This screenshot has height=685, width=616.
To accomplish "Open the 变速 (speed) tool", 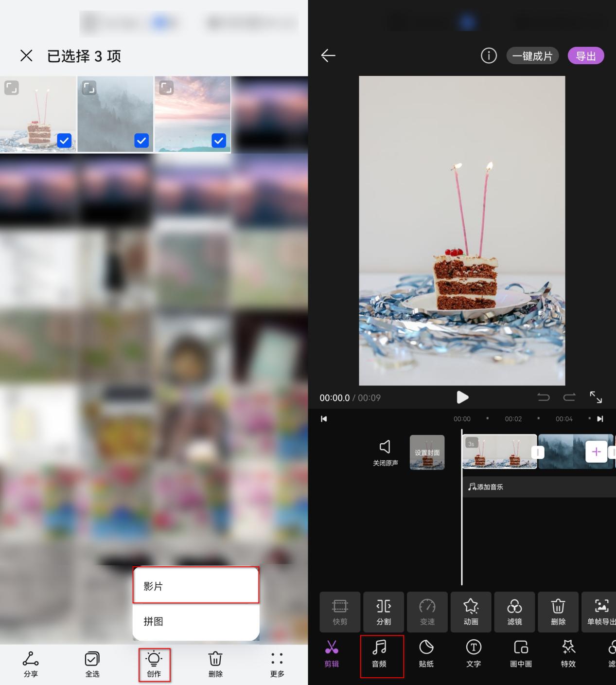I will 427,612.
